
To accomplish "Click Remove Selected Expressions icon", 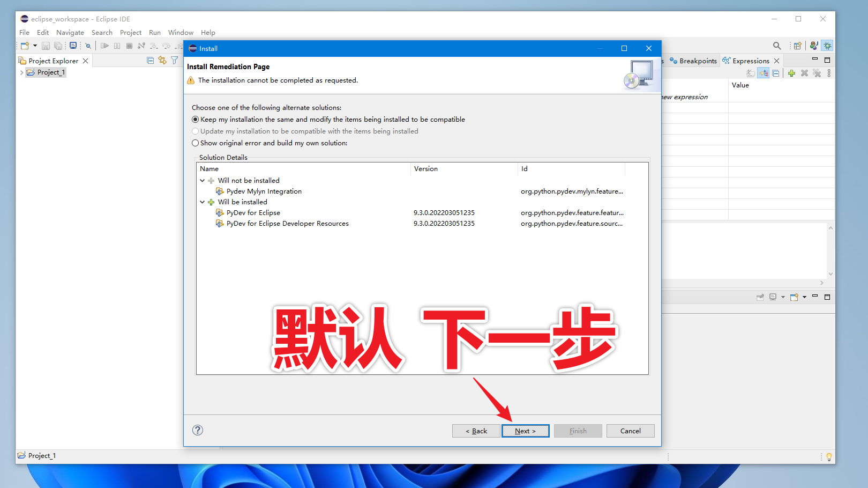I will (x=804, y=73).
